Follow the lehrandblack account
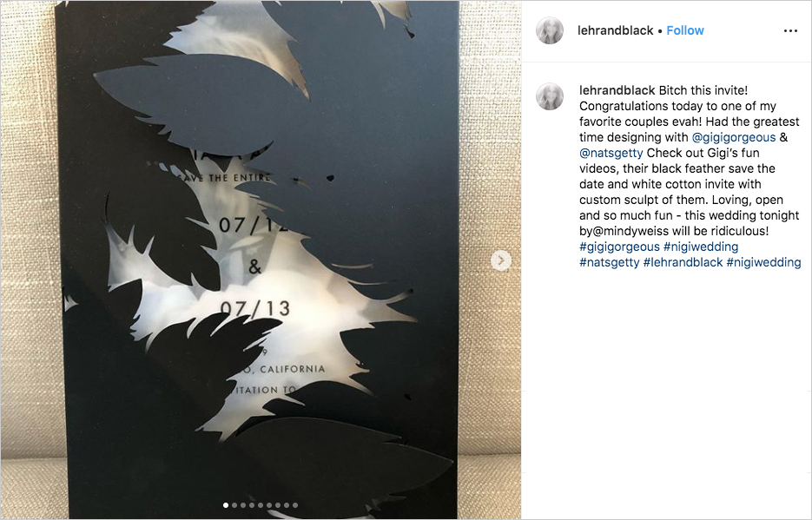Viewport: 812px width, 520px height. click(x=684, y=30)
